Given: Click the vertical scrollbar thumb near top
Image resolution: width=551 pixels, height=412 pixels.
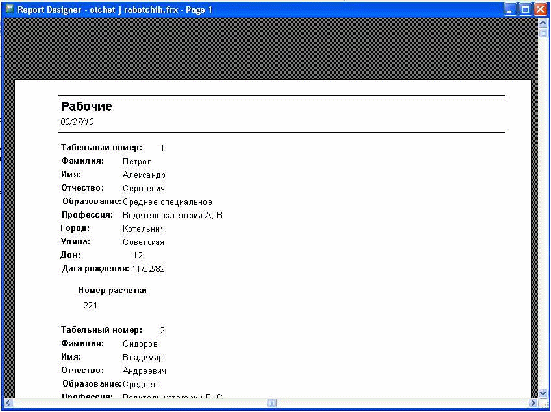Looking at the screenshot, I should coord(543,33).
